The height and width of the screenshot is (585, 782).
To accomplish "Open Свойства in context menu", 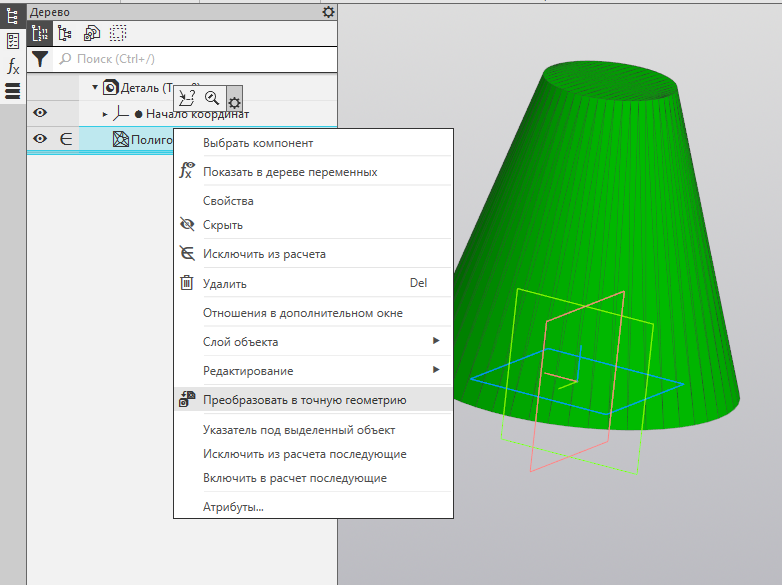I will click(313, 201).
